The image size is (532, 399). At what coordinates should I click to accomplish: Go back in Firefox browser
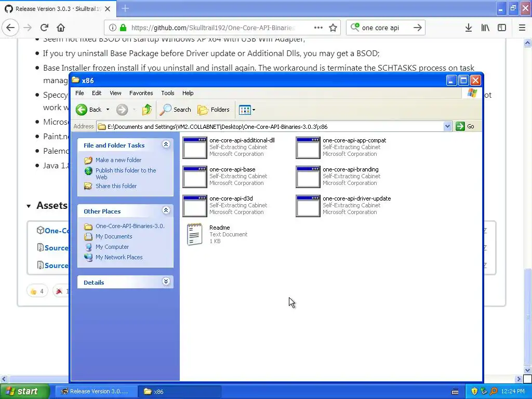coord(10,28)
